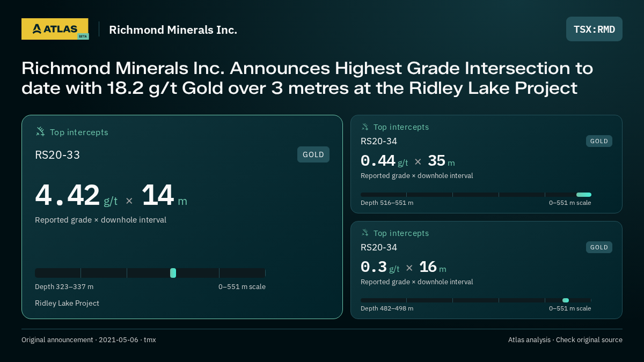The height and width of the screenshot is (362, 644).
Task: Click the 0.44 g/t grade value
Action: click(x=384, y=161)
